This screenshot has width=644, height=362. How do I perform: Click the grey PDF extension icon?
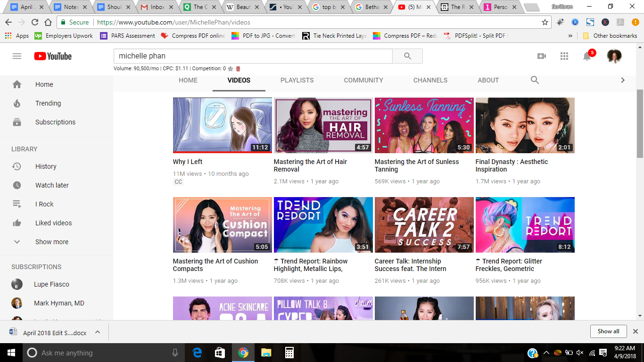[x=620, y=22]
